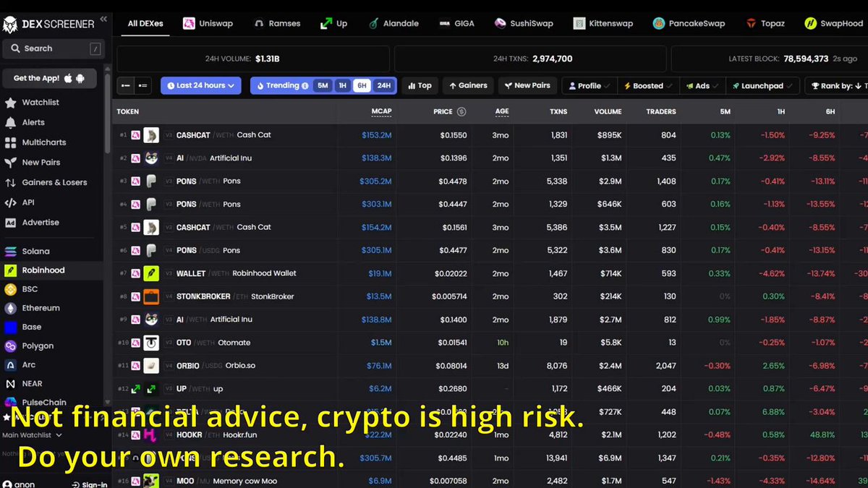Expand the Ads filter
Screen dimensions: 868x488
[x=703, y=86]
